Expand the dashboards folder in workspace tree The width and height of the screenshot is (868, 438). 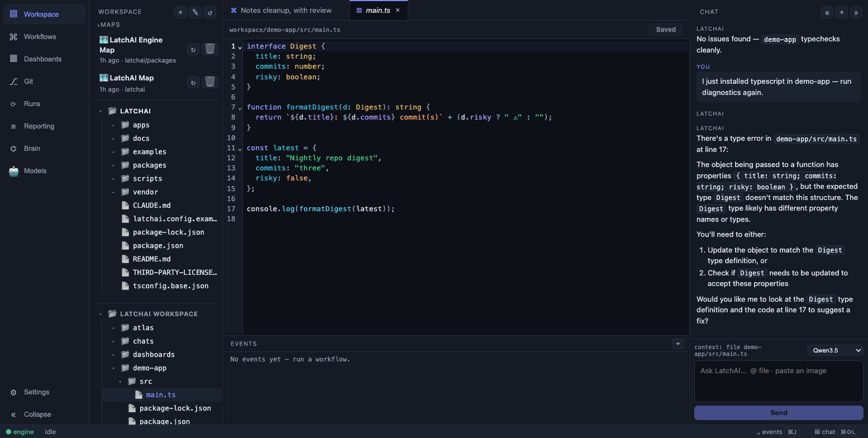(114, 355)
